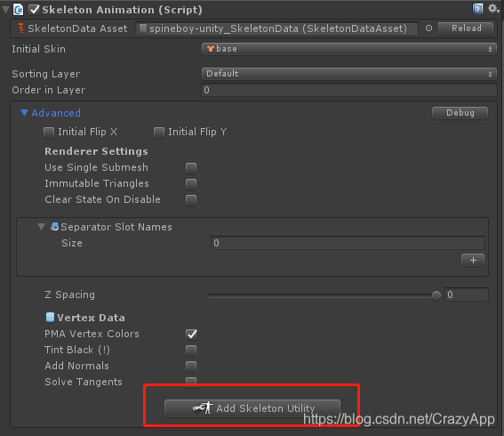
Task: Click the SkeletonData Asset object field
Action: [276, 28]
